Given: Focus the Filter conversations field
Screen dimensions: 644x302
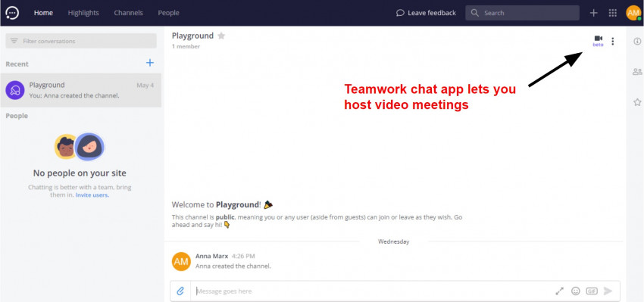Looking at the screenshot, I should [81, 41].
